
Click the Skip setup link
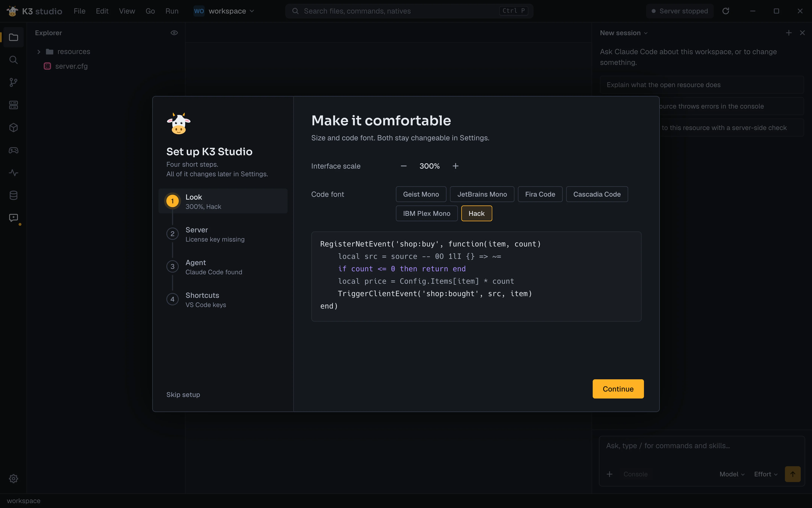[x=183, y=394]
